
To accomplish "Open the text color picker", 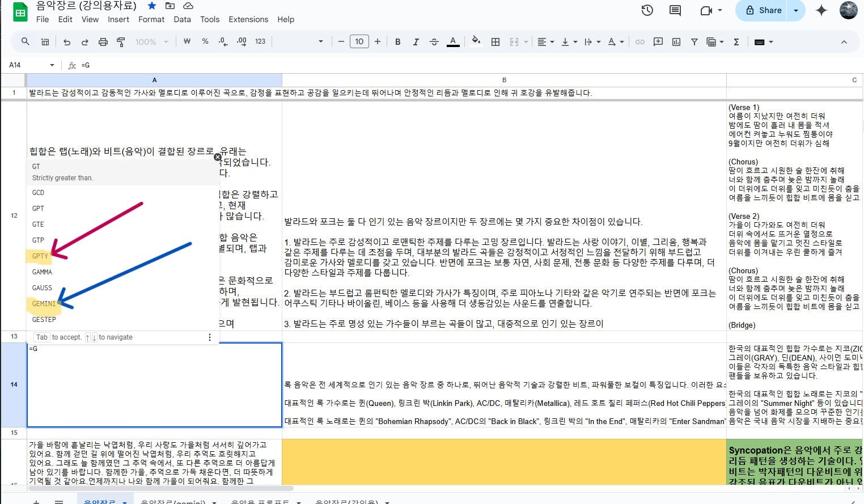I will pos(453,41).
